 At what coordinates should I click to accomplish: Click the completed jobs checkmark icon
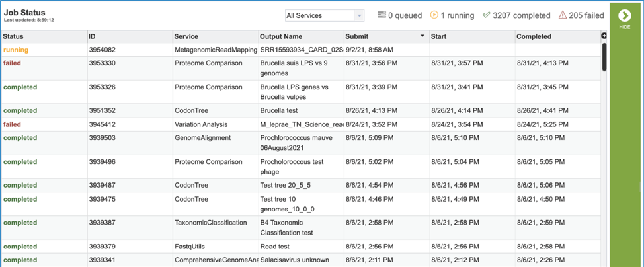click(486, 15)
